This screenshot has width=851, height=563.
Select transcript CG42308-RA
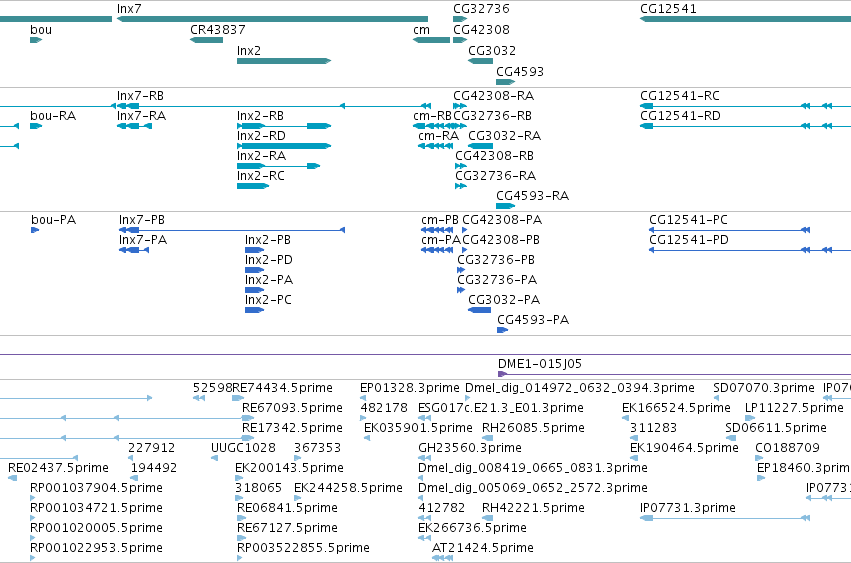coord(493,96)
